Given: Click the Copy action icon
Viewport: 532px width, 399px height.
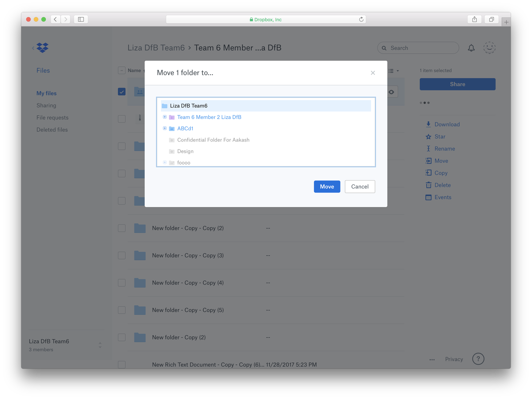Looking at the screenshot, I should (429, 173).
